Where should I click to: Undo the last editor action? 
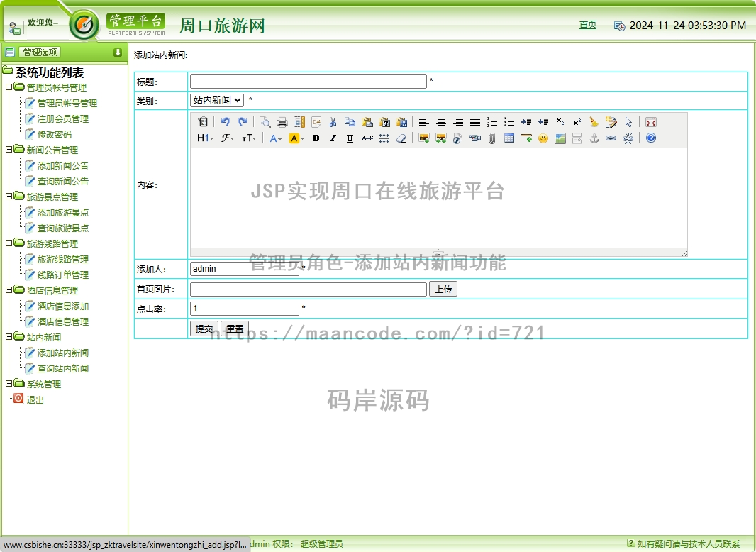coord(225,122)
